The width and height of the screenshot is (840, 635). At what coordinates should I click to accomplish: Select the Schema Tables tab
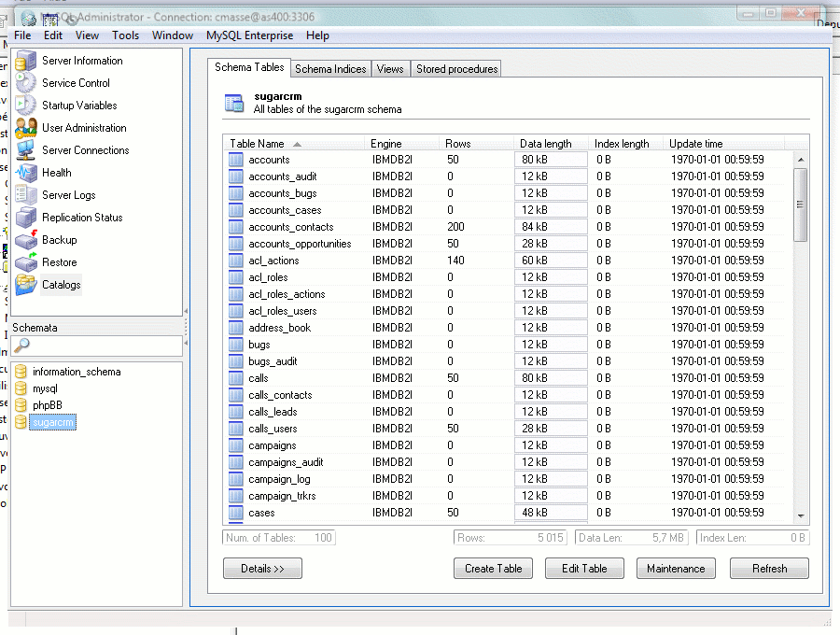[x=249, y=67]
